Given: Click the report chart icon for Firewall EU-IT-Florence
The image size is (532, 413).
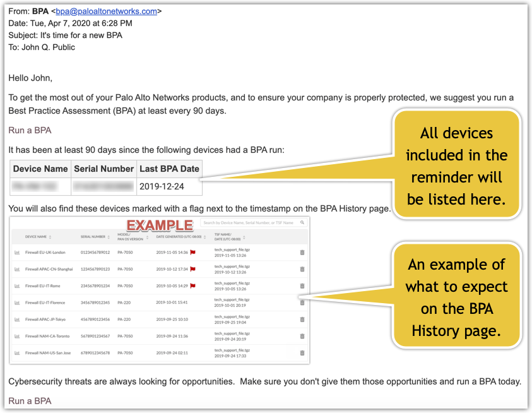Looking at the screenshot, I should coord(17,302).
